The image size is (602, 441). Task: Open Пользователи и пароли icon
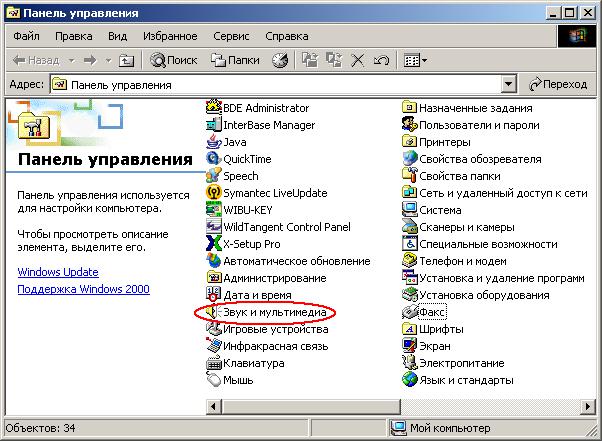[x=410, y=125]
